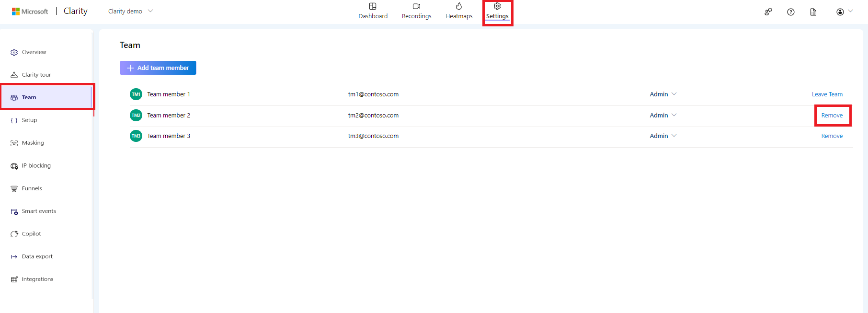Click the Team people icon in sidebar
This screenshot has height=313, width=868.
[x=14, y=98]
